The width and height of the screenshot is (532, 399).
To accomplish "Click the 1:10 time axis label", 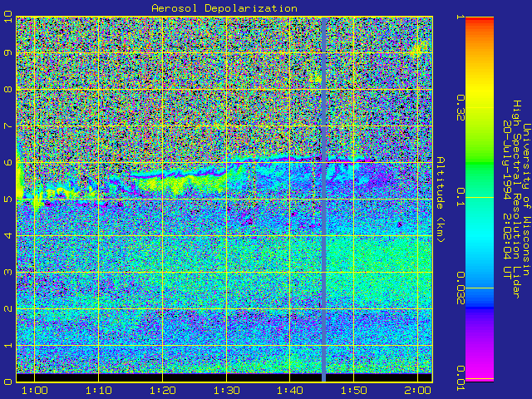I will [98, 390].
